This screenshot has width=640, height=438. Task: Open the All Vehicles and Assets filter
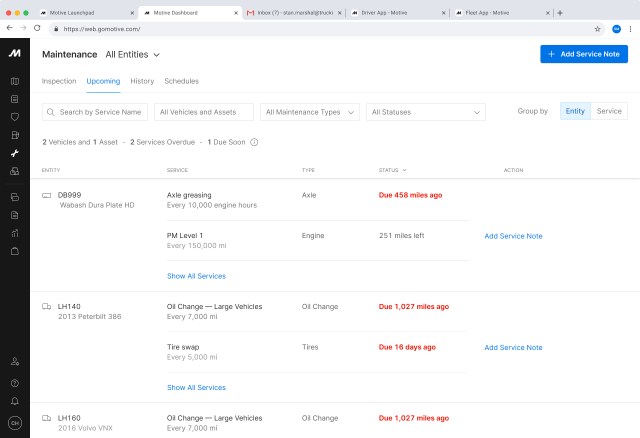(x=204, y=112)
